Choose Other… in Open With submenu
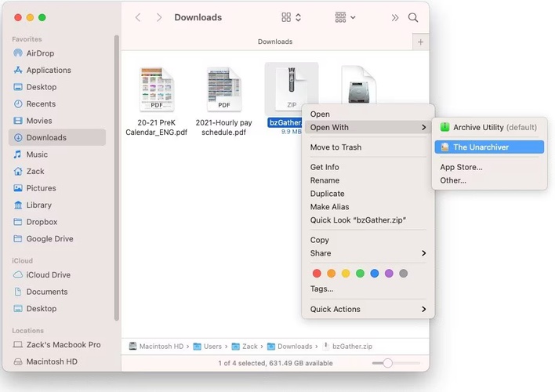Viewport: 555px width, 392px height. (489, 180)
